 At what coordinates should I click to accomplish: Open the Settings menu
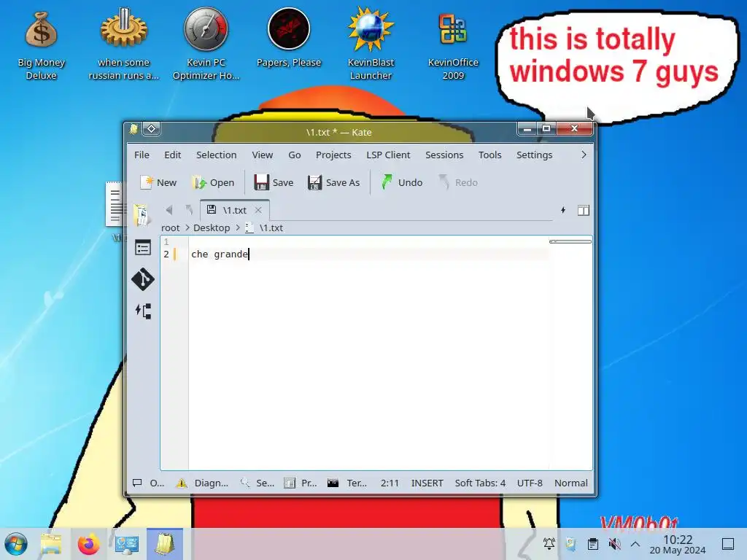click(535, 155)
